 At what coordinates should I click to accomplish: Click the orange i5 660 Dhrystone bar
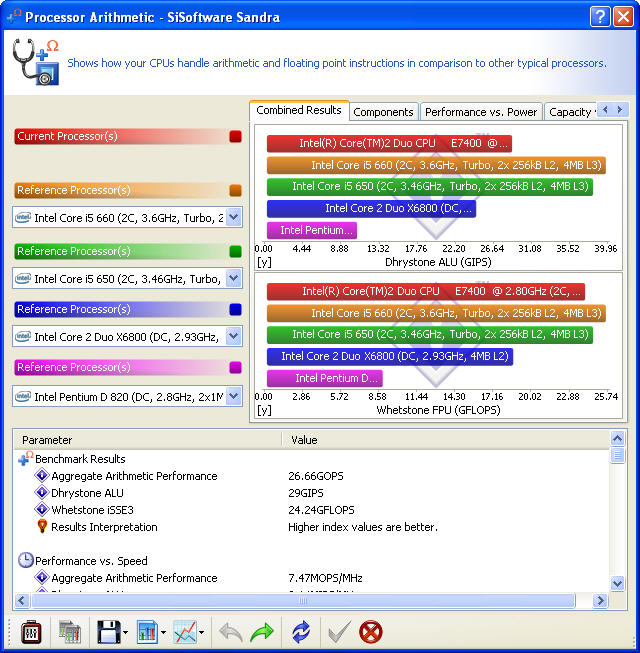point(436,165)
